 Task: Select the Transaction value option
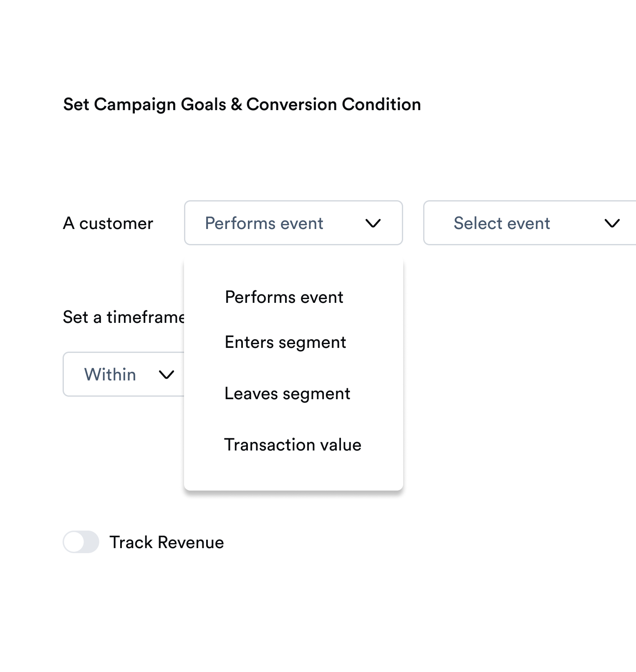[293, 445]
